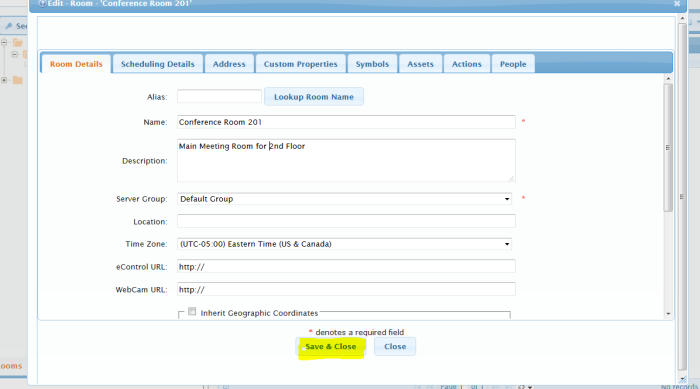Switch to Custom Properties tab
700x389 pixels.
click(x=300, y=64)
